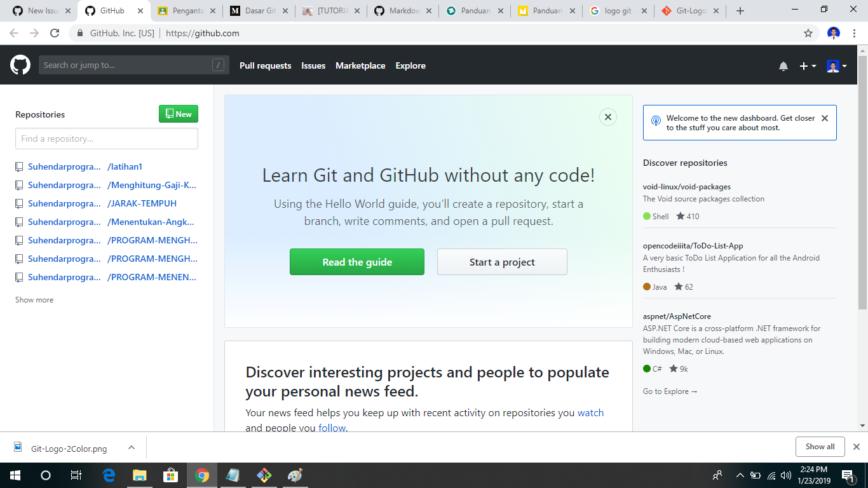Open the Git app icon in taskbar

[264, 475]
